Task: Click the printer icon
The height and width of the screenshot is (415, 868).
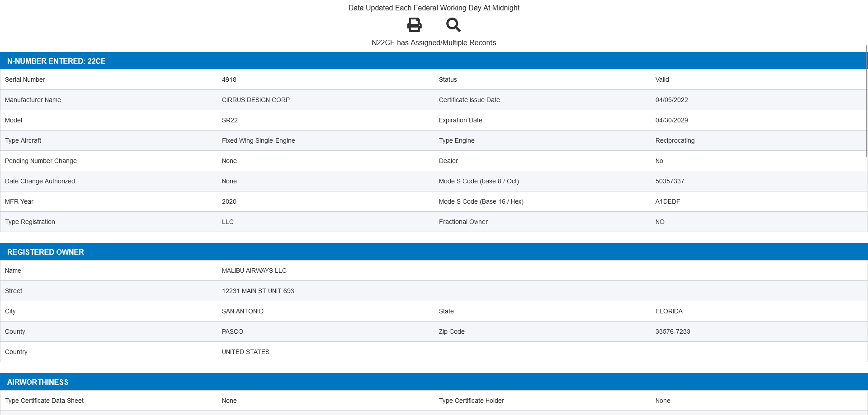Action: (414, 25)
